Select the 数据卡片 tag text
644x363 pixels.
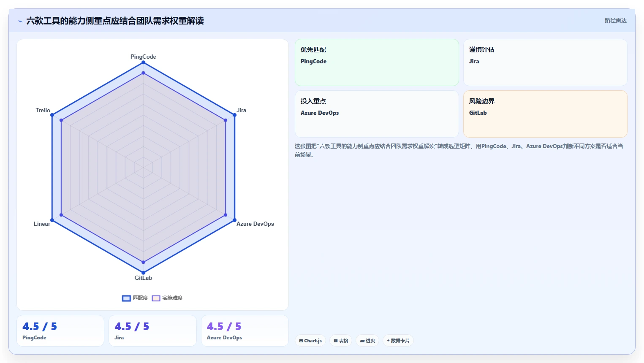click(x=400, y=341)
